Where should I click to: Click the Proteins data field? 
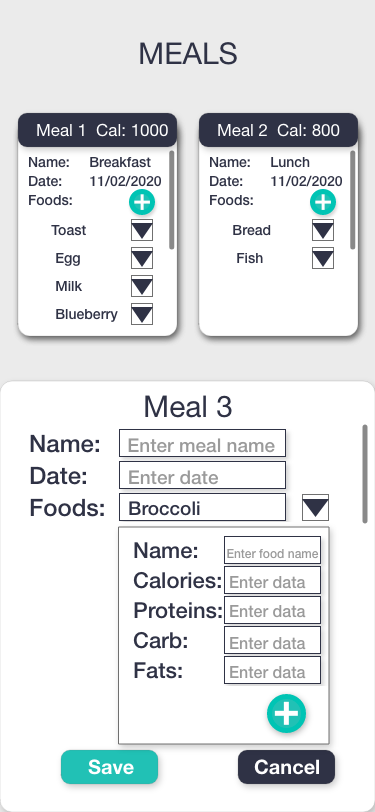point(272,611)
